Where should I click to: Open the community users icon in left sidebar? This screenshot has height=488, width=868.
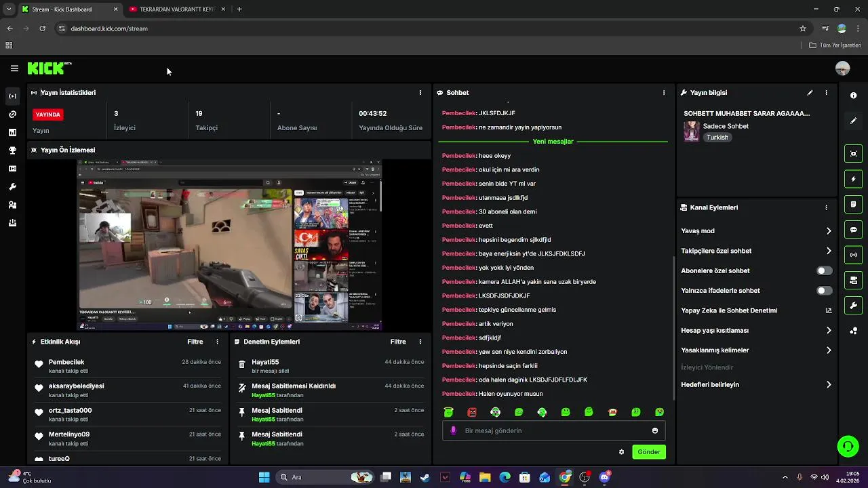coord(12,205)
